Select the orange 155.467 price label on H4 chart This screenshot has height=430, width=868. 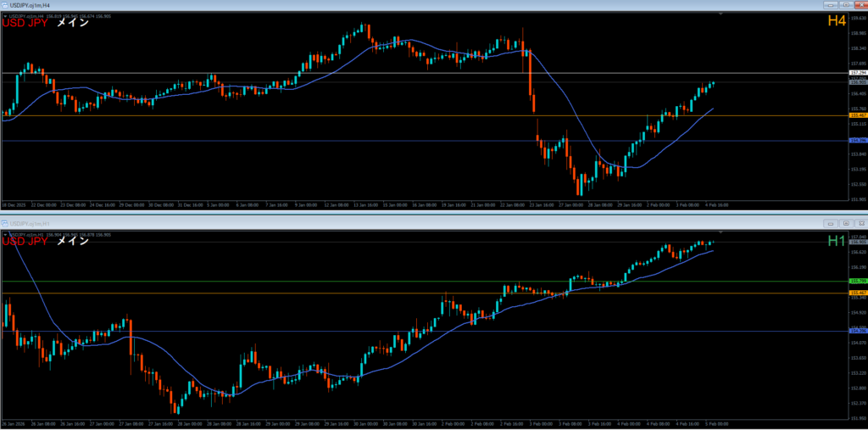857,115
